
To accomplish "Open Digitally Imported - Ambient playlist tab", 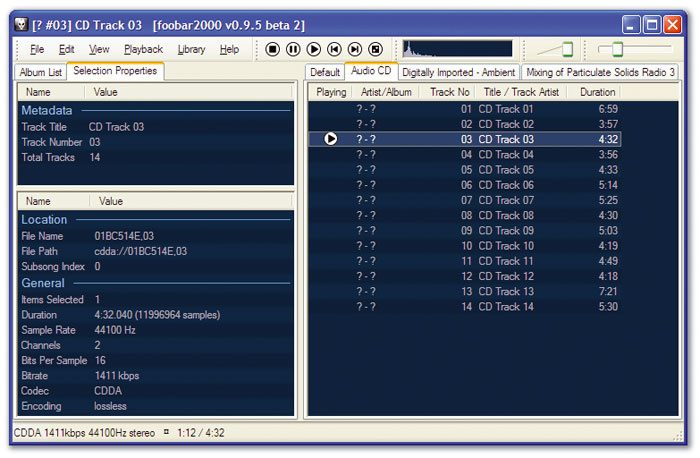I will 458,72.
